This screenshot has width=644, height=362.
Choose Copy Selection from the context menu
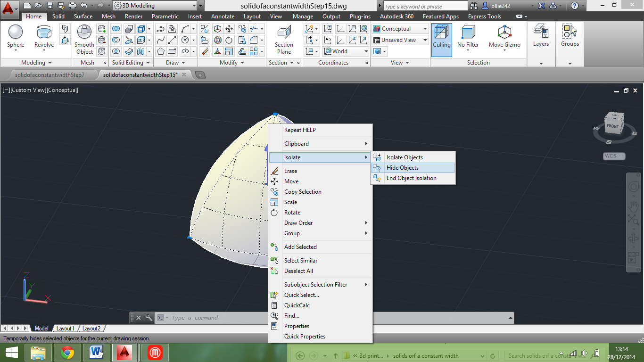[320, 192]
